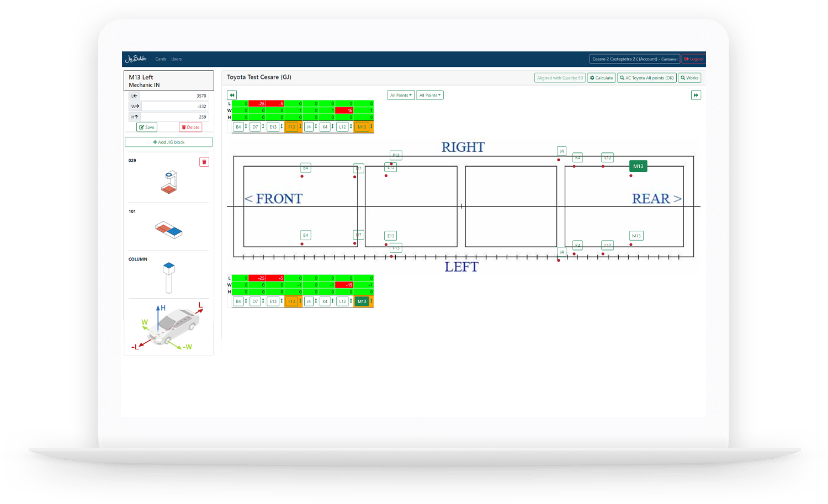828x504 pixels.
Task: Toggle the F13 point in the top table
Action: coord(291,127)
